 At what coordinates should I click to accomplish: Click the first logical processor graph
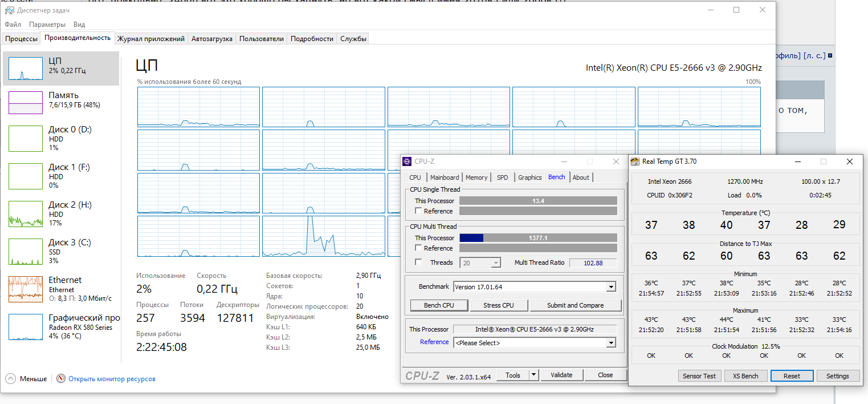pos(198,107)
